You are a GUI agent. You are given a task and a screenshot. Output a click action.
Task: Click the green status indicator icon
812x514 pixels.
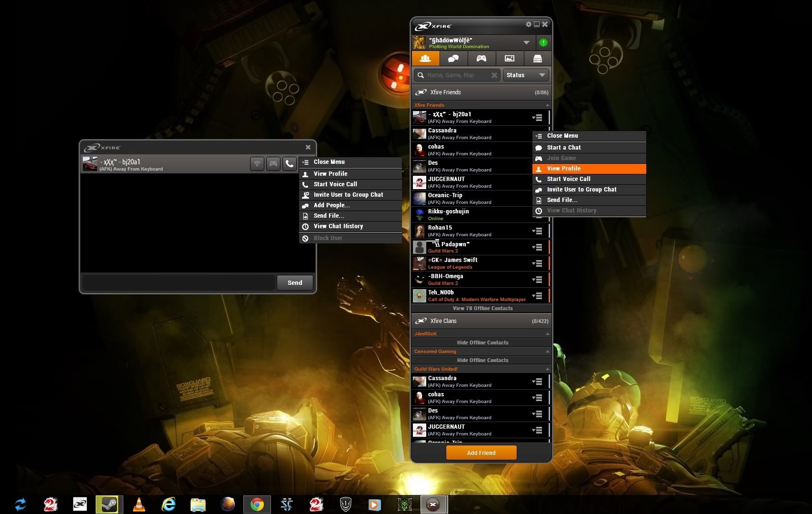click(x=543, y=43)
